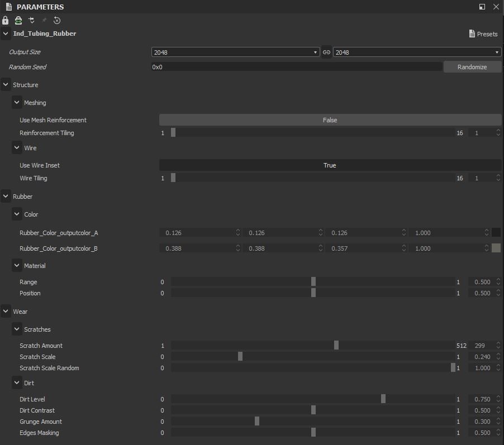Click the Reinforcement Tiling label
The height and width of the screenshot is (445, 504).
coord(46,133)
